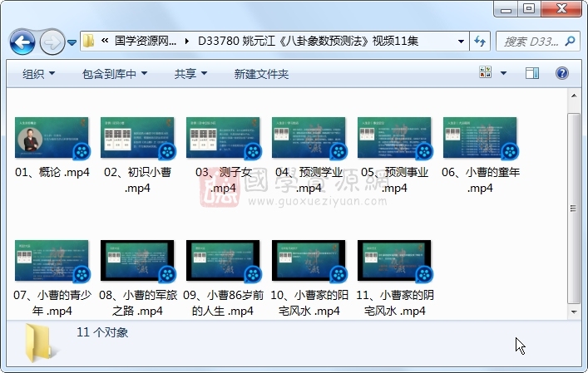The height and width of the screenshot is (373, 588).
Task: Select video 04、预测学业 .mp4 thumbnail
Action: click(x=309, y=137)
